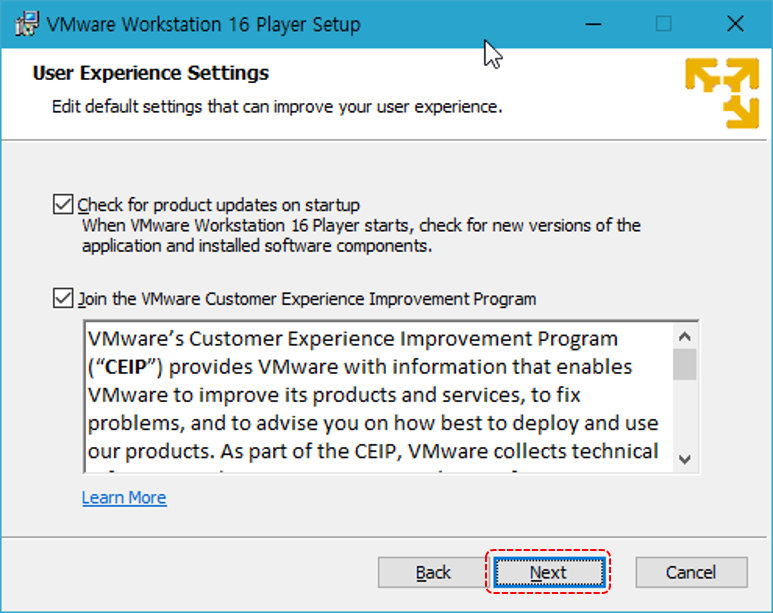Click the CEIP description scrollbar thumb
This screenshot has height=613, width=773.
click(684, 364)
